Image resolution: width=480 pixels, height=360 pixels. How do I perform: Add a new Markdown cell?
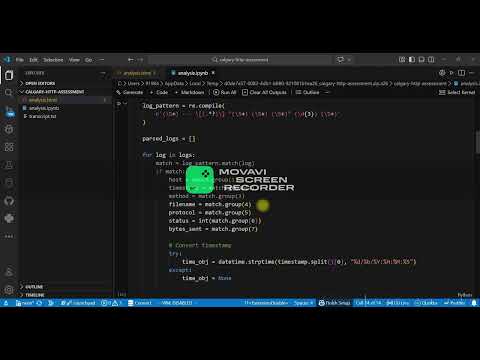point(190,92)
